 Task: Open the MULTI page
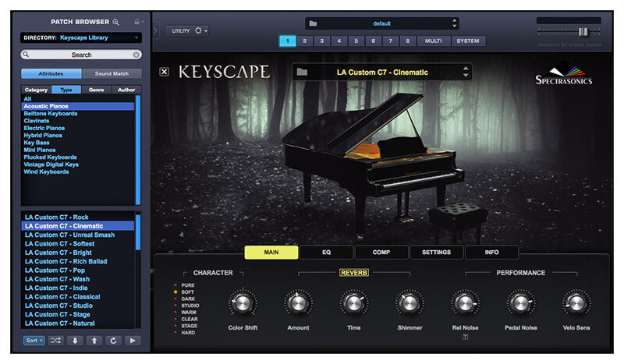point(434,41)
